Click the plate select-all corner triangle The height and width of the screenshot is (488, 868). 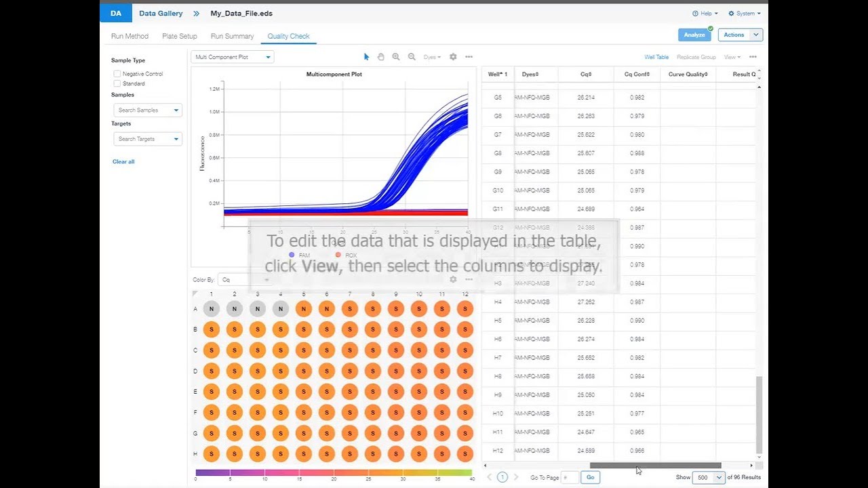coord(195,293)
